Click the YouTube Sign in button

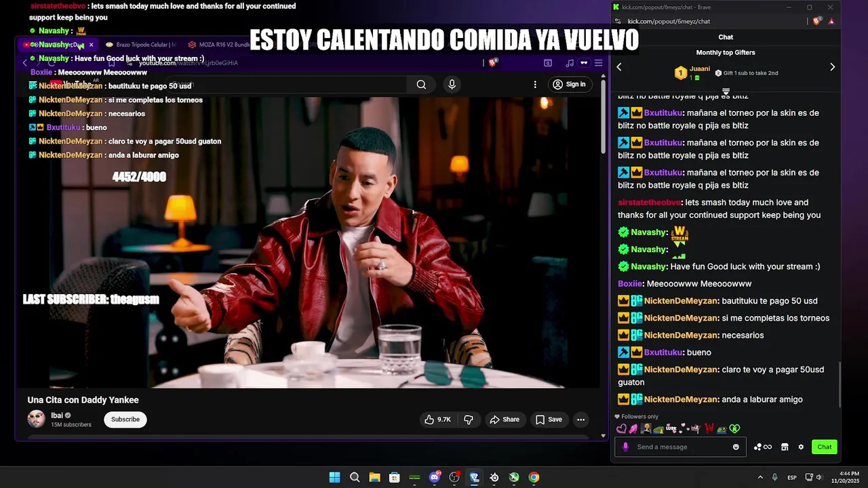[569, 84]
